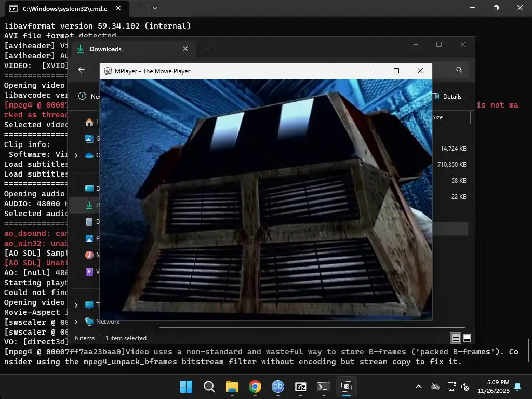
Task: Expand OneDrive node in sidebar
Action: (76, 155)
